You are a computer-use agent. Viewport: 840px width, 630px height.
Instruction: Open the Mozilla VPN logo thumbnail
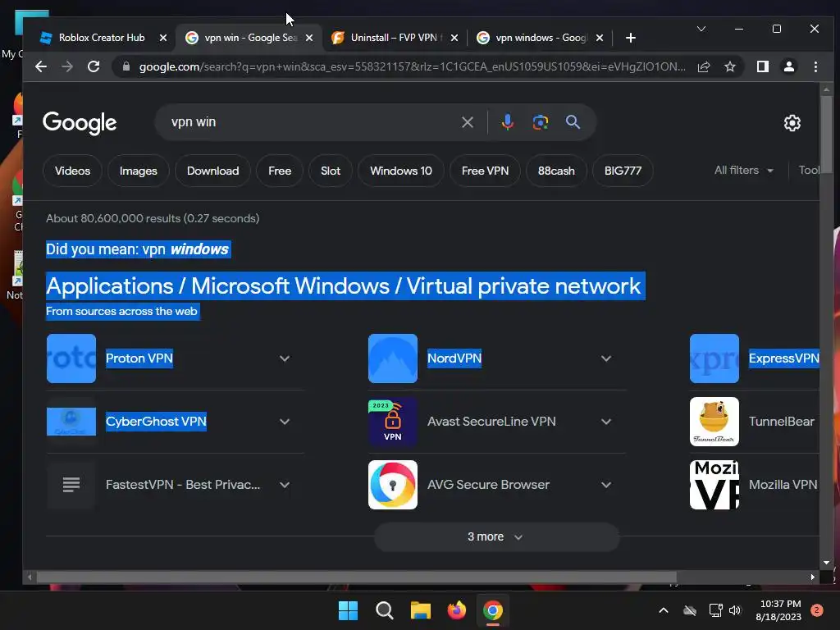point(714,485)
